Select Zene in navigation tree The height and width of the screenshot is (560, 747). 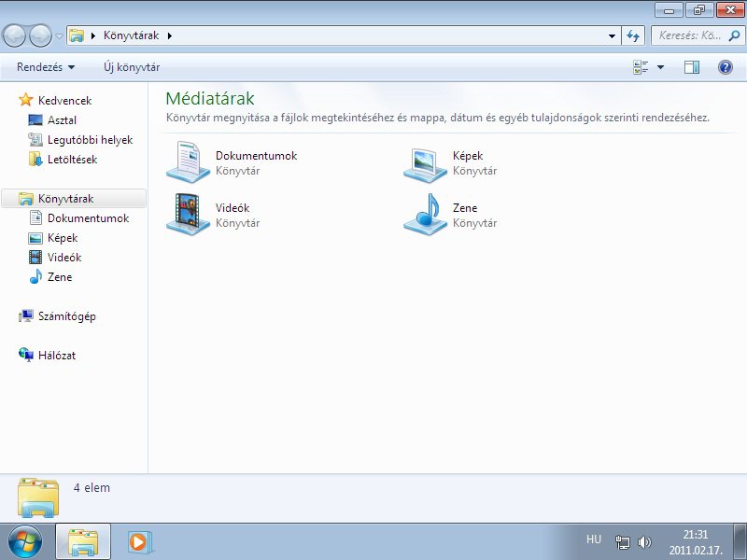[60, 276]
